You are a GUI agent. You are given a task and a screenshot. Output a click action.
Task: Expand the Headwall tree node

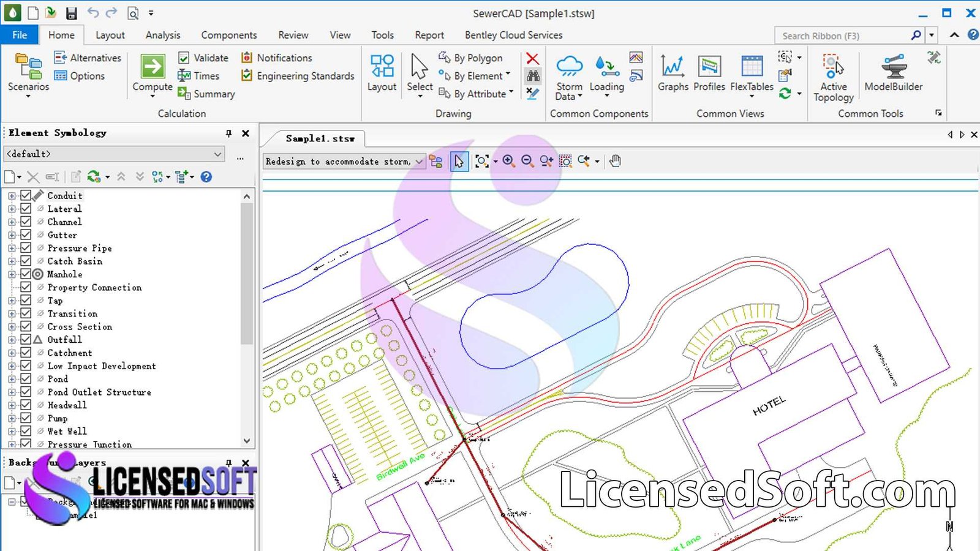coord(12,405)
